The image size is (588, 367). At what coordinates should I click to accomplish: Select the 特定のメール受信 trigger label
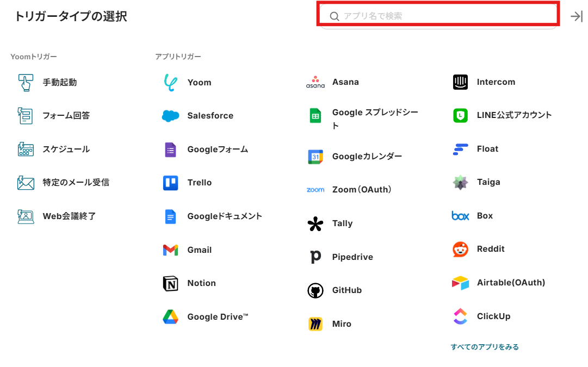tap(76, 183)
